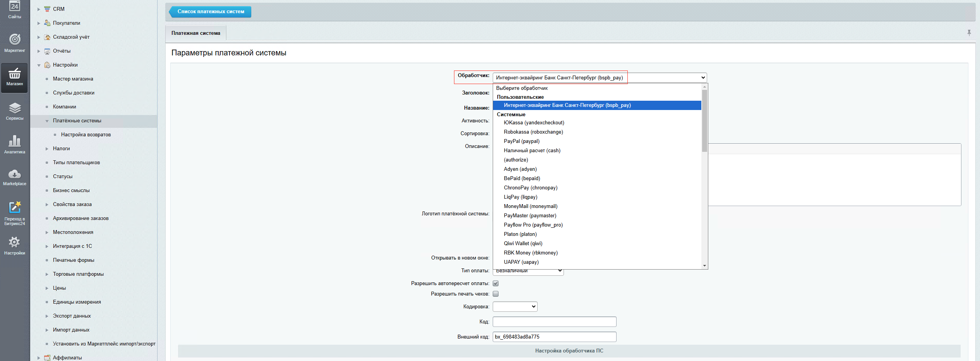
Task: Click the Аффилиаты icon
Action: coord(47,358)
